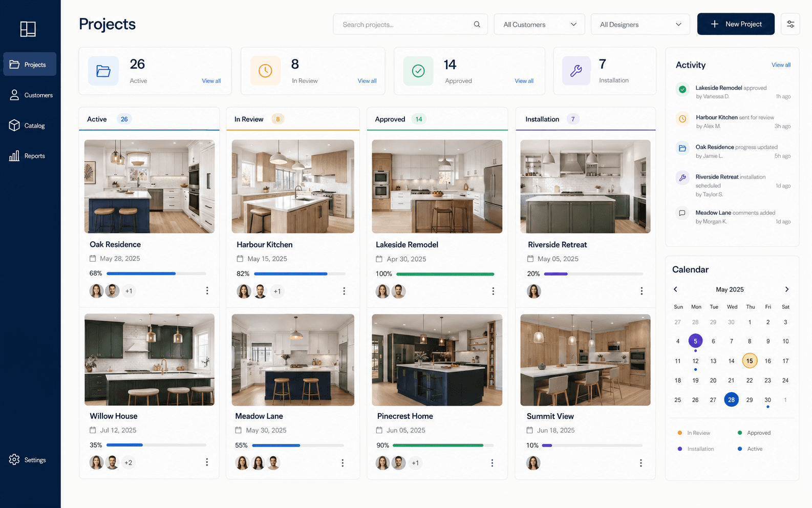
Task: Go to next month in calendar
Action: pyautogui.click(x=787, y=289)
